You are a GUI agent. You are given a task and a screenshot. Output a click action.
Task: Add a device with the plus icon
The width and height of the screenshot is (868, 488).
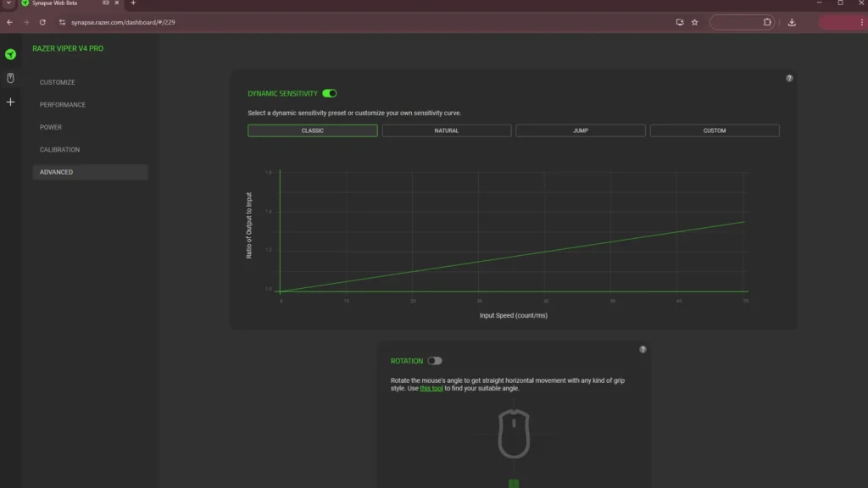10,102
